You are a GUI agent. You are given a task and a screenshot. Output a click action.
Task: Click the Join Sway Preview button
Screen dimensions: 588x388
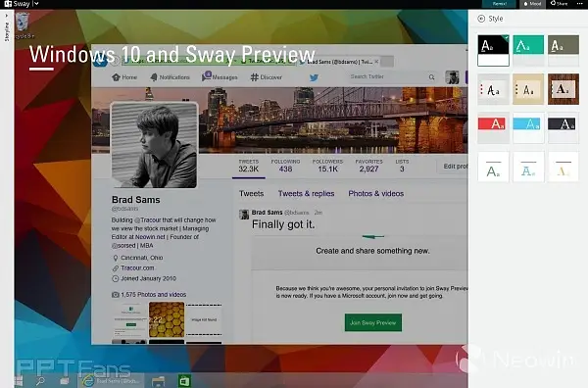[373, 322]
